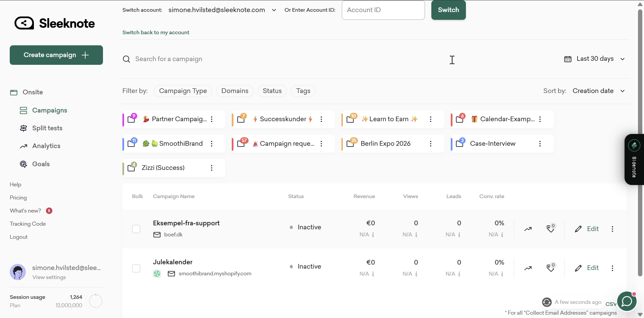Viewport: 644px width, 318px height.
Task: Click the user avatar image
Action: pyautogui.click(x=18, y=272)
